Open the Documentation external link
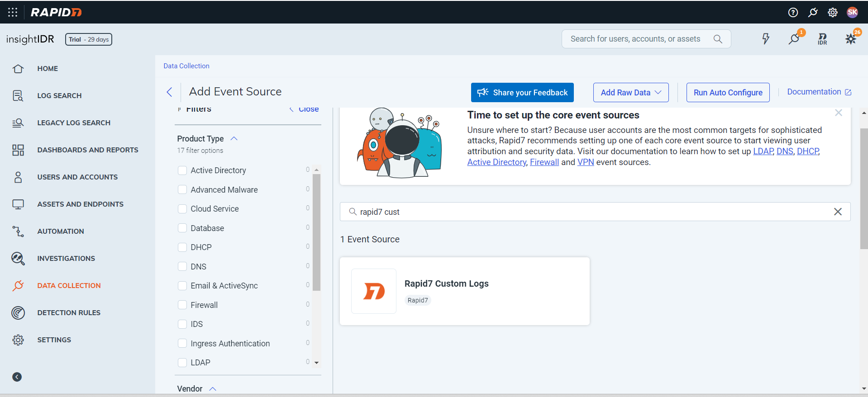Image resolution: width=868 pixels, height=397 pixels. 819,92
